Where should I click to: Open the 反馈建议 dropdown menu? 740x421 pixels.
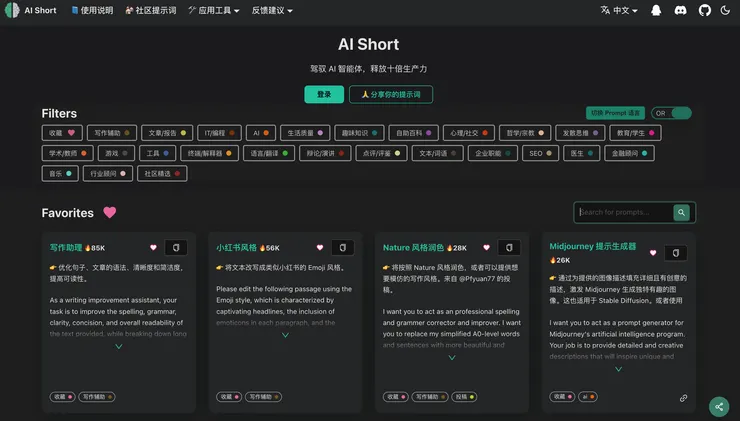click(272, 10)
